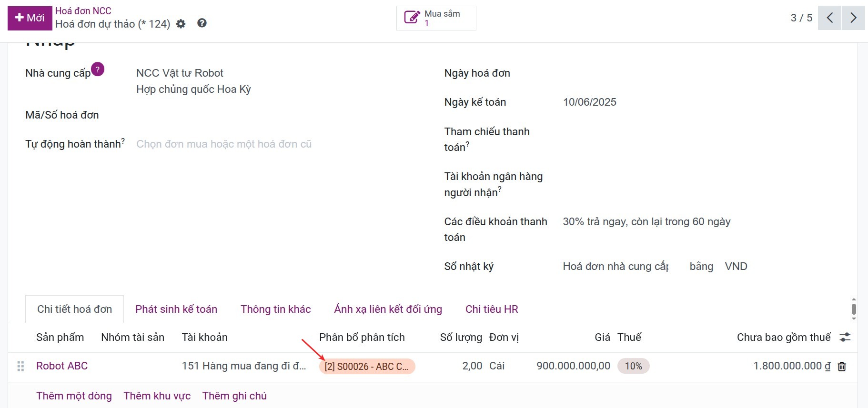Viewport: 868px width, 408px height.
Task: Select the Chi tiết hoá đơn tab
Action: 75,309
